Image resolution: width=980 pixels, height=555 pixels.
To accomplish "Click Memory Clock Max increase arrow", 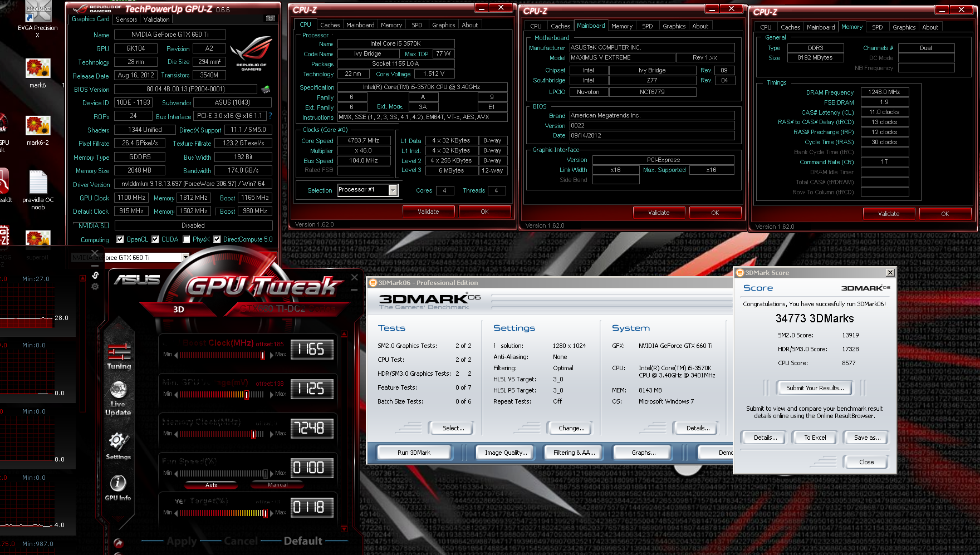I will coord(272,434).
